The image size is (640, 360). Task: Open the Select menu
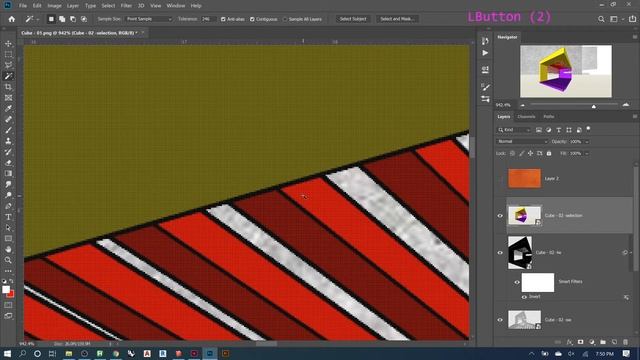click(x=108, y=6)
